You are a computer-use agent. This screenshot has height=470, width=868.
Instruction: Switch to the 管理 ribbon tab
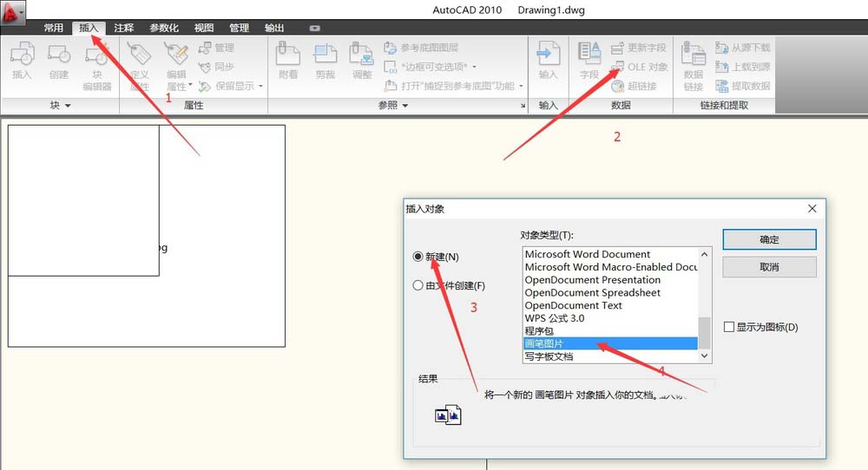[x=240, y=28]
